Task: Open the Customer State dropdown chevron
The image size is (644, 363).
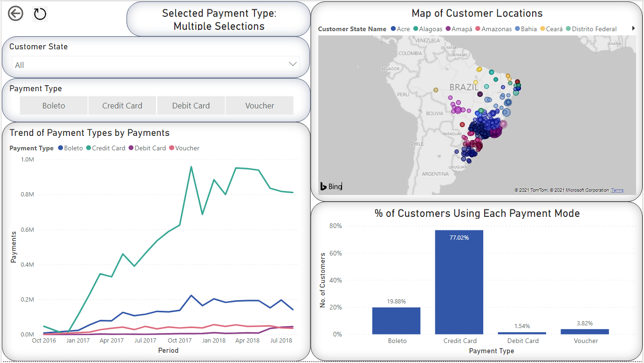Action: 293,64
